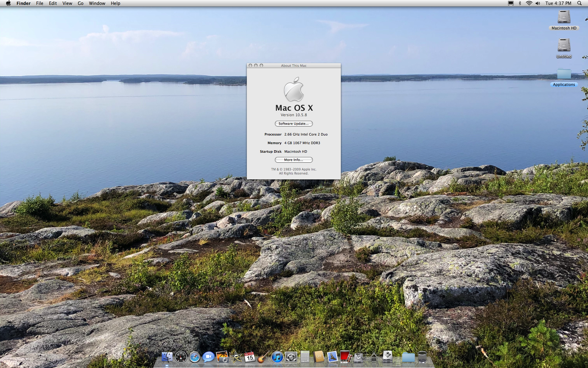Open the Window menu
Image resolution: width=588 pixels, height=368 pixels.
(97, 3)
